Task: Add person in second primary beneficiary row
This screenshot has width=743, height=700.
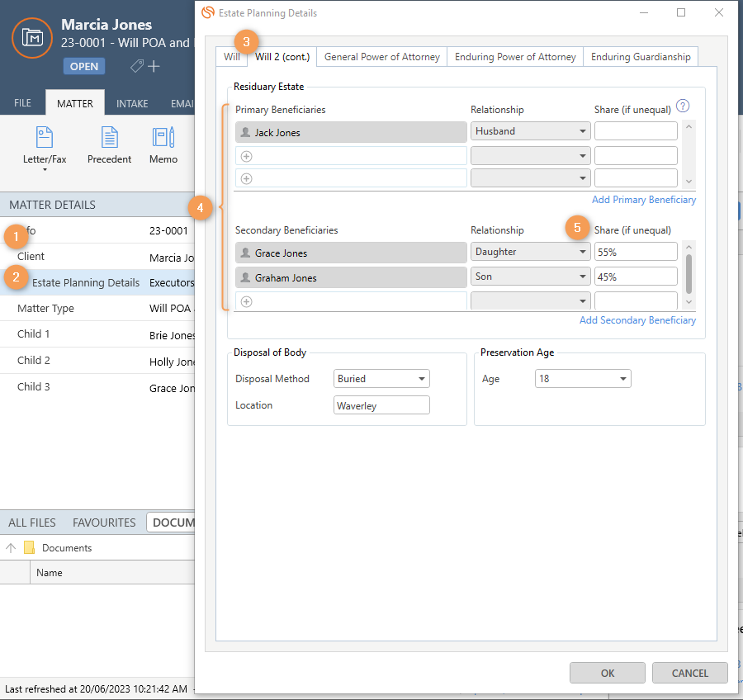Action: point(246,156)
